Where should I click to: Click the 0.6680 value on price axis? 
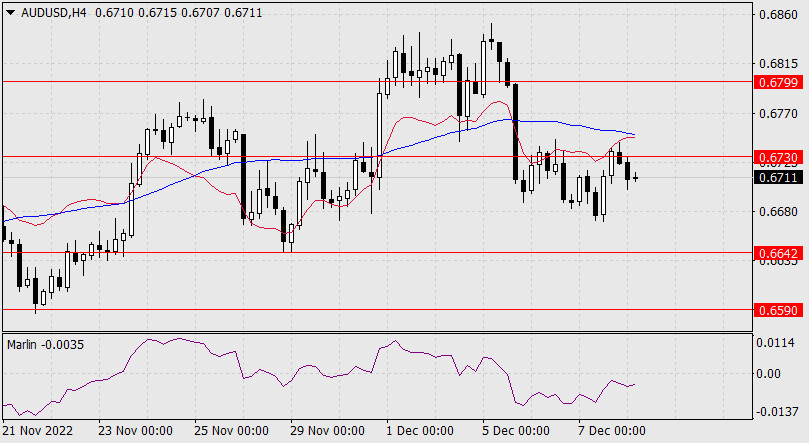pyautogui.click(x=777, y=212)
